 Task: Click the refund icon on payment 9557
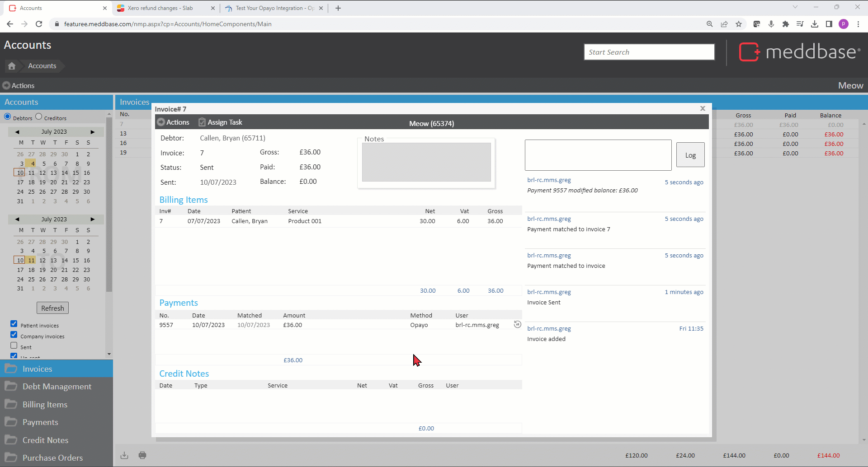pyautogui.click(x=517, y=324)
